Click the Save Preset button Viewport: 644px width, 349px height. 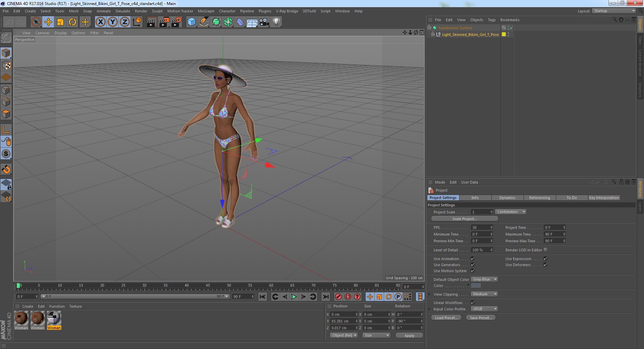pyautogui.click(x=481, y=318)
